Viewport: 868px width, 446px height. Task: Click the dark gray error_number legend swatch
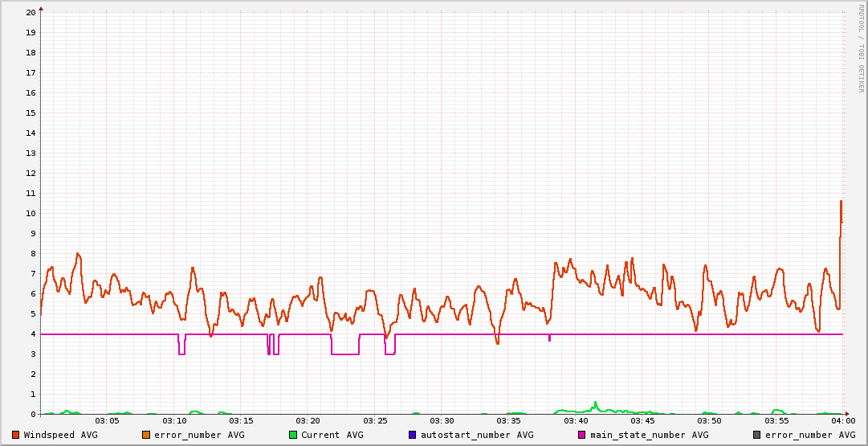[757, 435]
